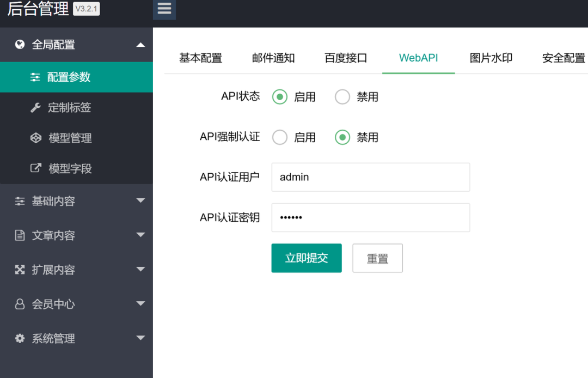Image resolution: width=588 pixels, height=378 pixels.
Task: Open the 图片水印 tab
Action: point(491,58)
